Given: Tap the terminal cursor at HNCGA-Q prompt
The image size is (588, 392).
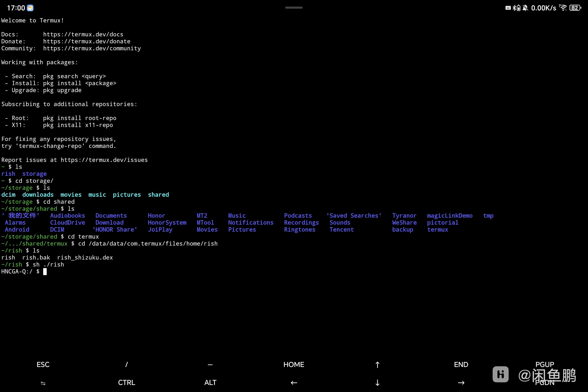Looking at the screenshot, I should point(45,271).
